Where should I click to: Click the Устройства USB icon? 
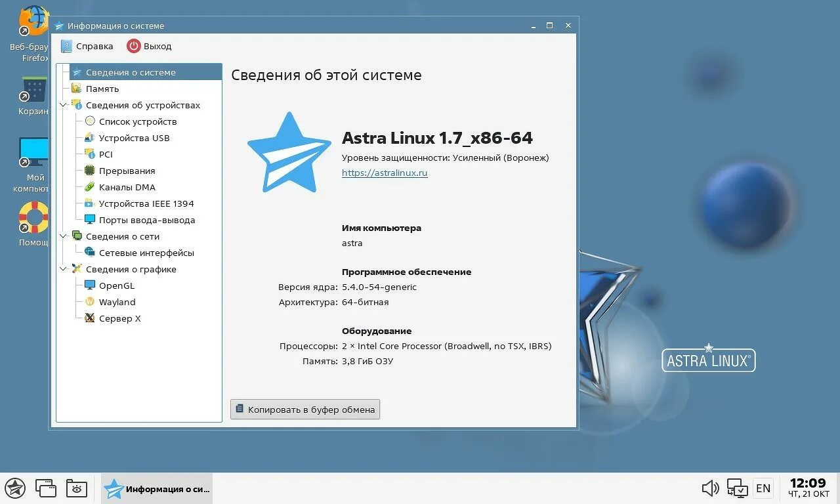[90, 138]
